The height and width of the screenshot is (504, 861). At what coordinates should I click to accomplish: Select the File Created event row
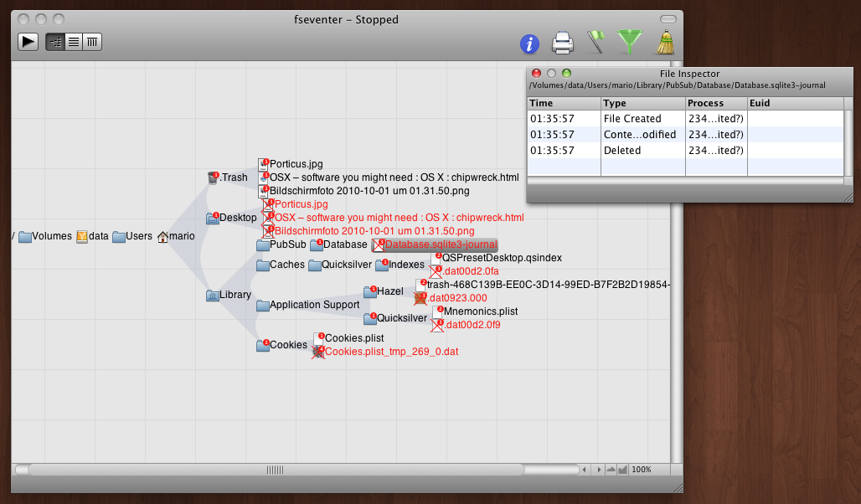pyautogui.click(x=632, y=119)
